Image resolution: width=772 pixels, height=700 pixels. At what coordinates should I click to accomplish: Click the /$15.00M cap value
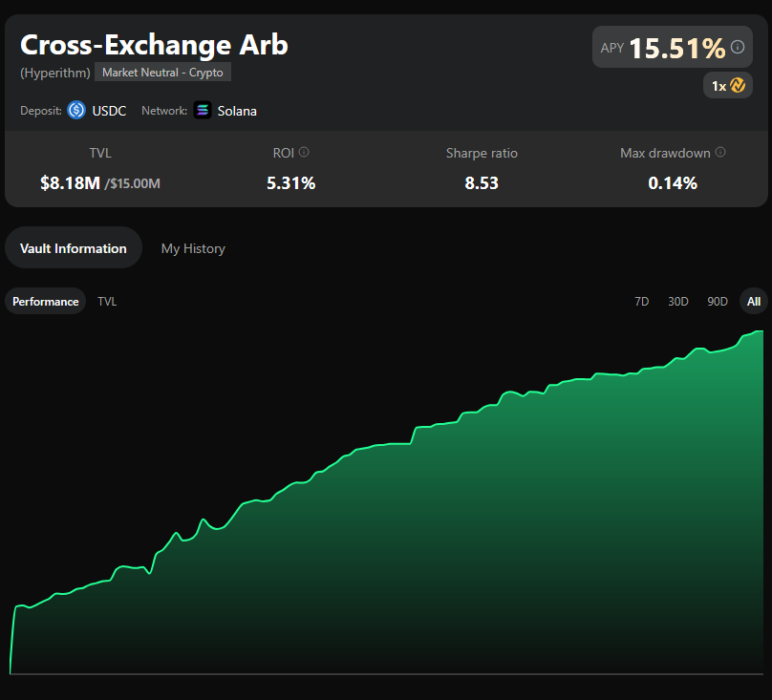pos(132,184)
